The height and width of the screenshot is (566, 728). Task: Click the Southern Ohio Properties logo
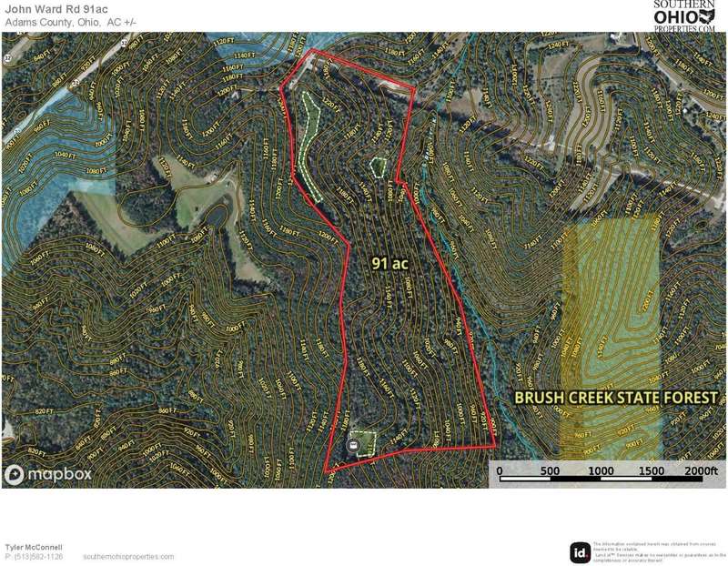[x=685, y=16]
